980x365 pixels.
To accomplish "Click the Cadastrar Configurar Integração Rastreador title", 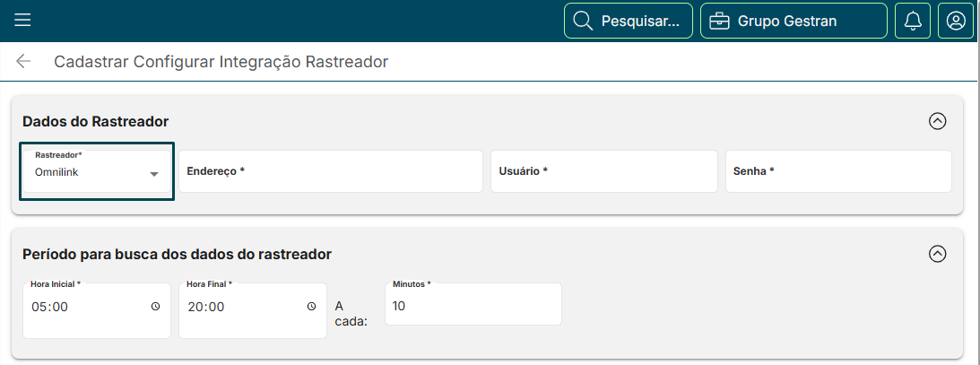I will 221,62.
